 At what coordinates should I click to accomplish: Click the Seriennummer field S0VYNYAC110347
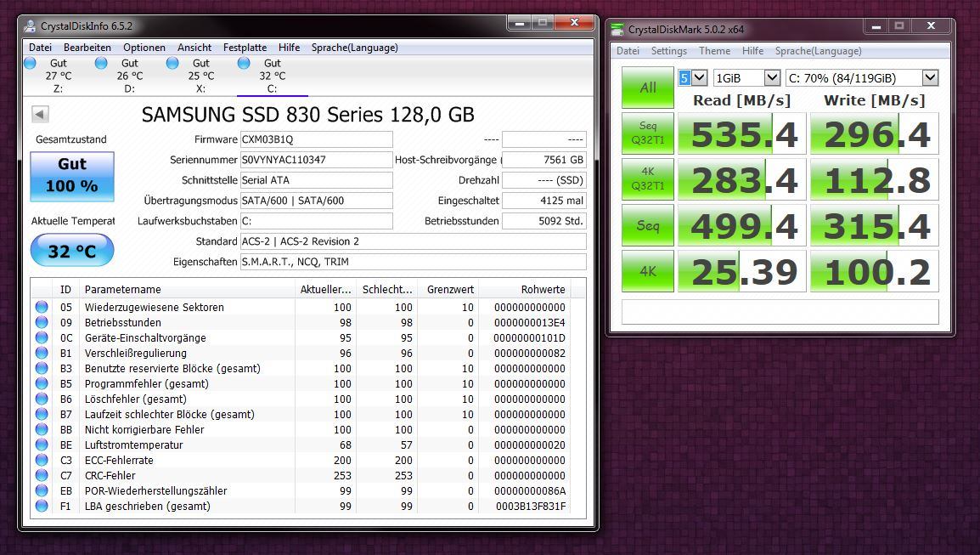point(316,160)
